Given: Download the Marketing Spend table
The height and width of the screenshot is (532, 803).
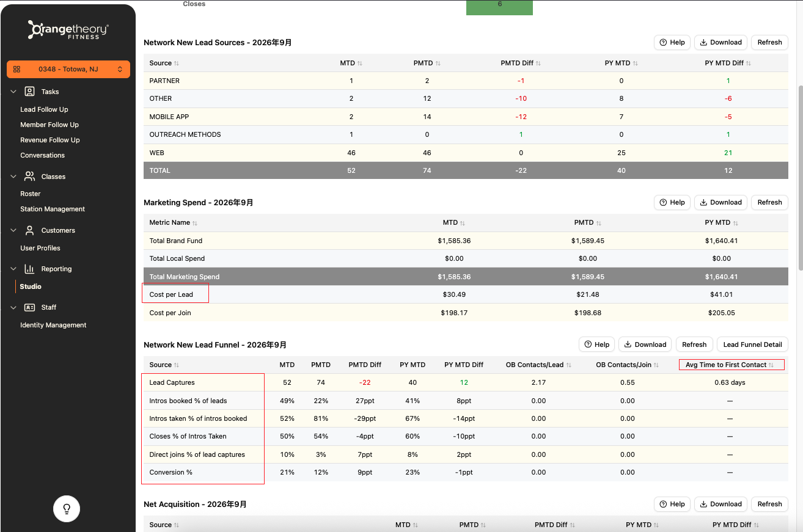Looking at the screenshot, I should coord(721,202).
